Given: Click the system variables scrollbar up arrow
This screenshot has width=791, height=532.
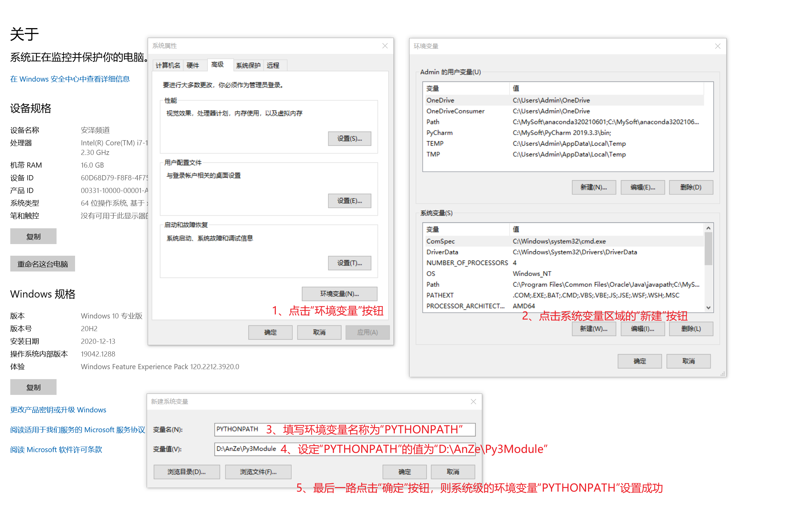Looking at the screenshot, I should point(708,228).
